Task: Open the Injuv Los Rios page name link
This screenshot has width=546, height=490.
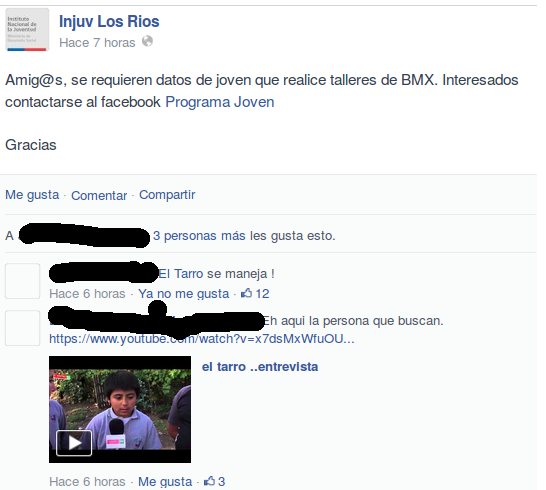Action: tap(109, 22)
